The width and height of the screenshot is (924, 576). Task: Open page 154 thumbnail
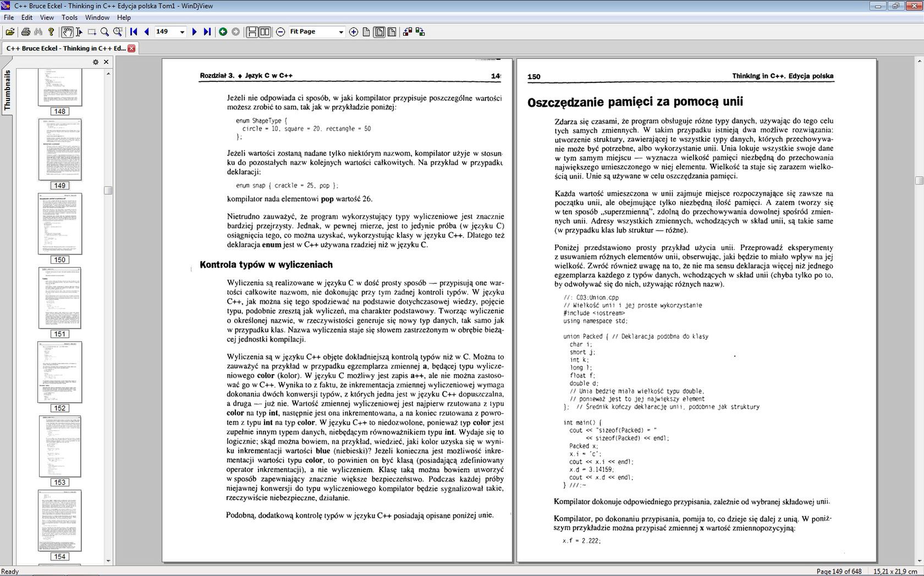click(60, 520)
